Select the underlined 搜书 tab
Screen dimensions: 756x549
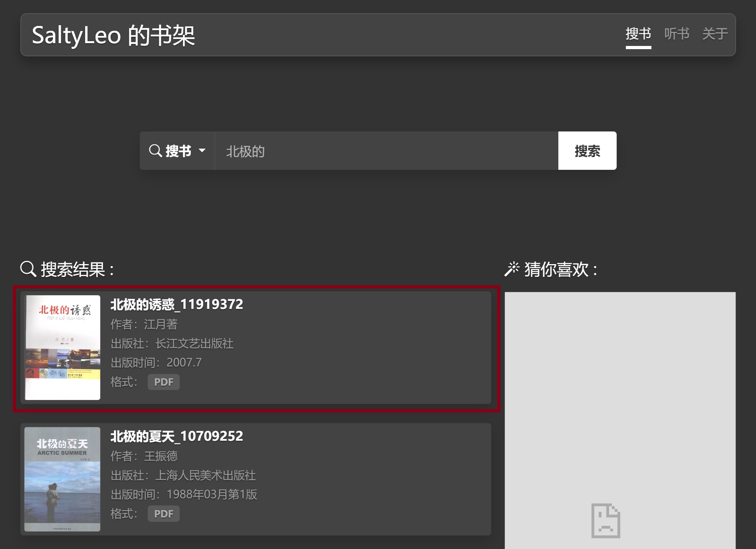[638, 34]
